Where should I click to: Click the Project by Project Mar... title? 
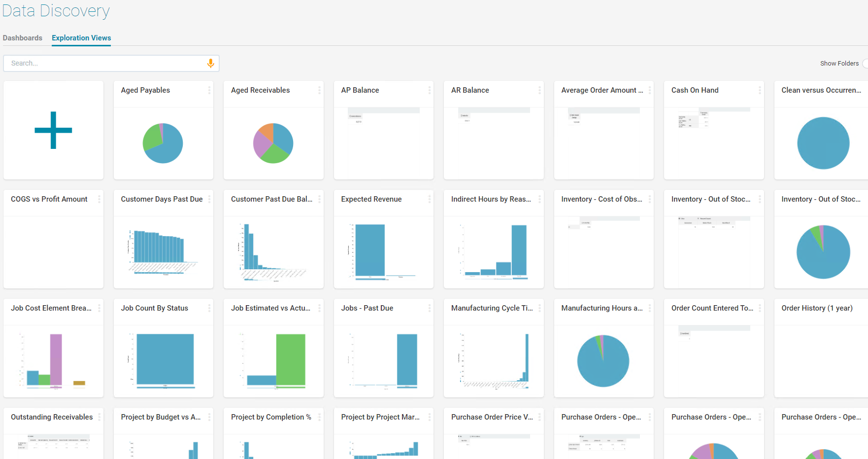pos(380,417)
